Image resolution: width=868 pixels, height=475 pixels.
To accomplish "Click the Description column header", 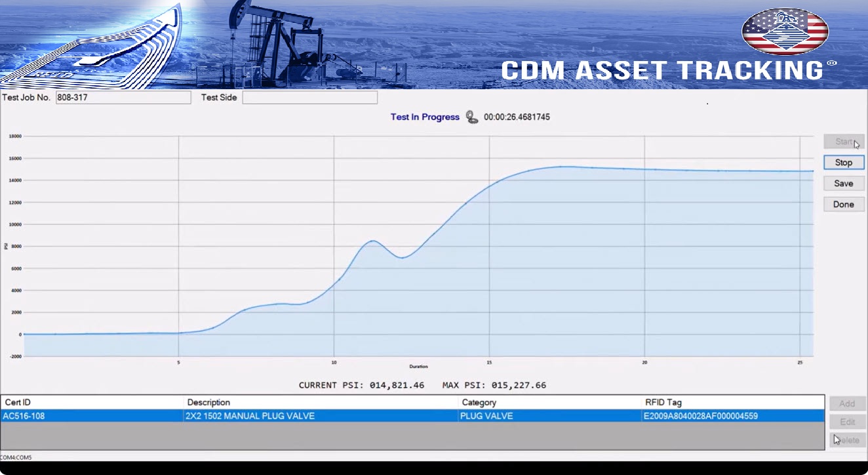I will pos(321,402).
